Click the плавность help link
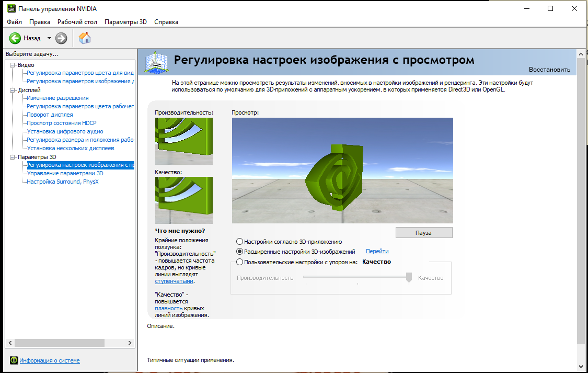 tap(169, 308)
